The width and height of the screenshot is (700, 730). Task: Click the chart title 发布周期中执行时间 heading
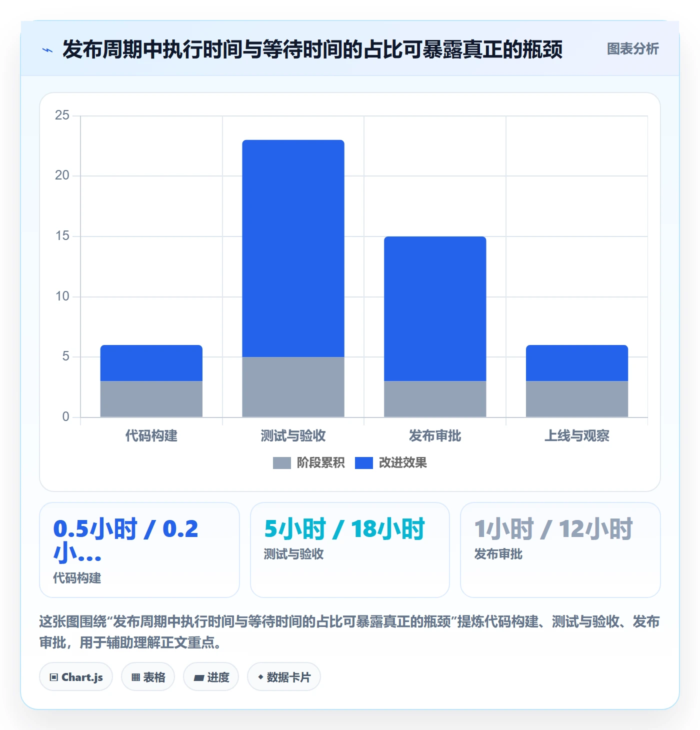pyautogui.click(x=312, y=49)
